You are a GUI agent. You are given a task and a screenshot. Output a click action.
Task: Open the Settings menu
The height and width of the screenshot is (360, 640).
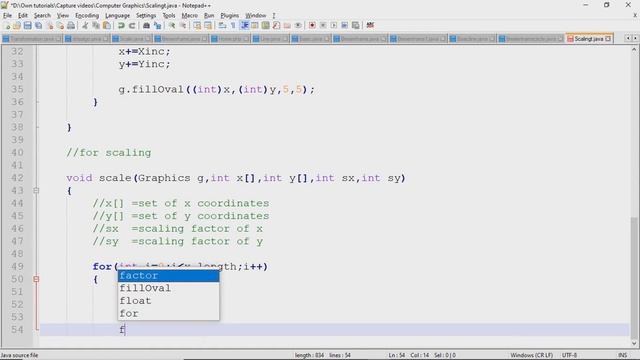(x=146, y=16)
